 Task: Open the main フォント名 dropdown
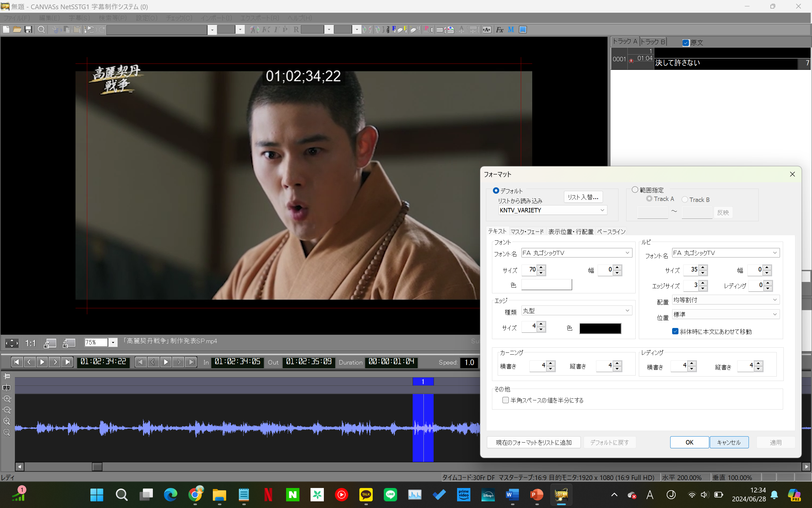[x=576, y=253]
